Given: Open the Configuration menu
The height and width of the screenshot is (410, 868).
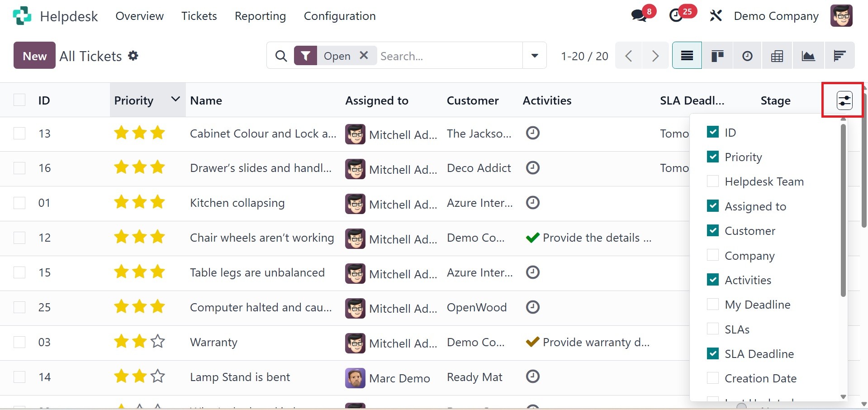Looking at the screenshot, I should (x=339, y=16).
